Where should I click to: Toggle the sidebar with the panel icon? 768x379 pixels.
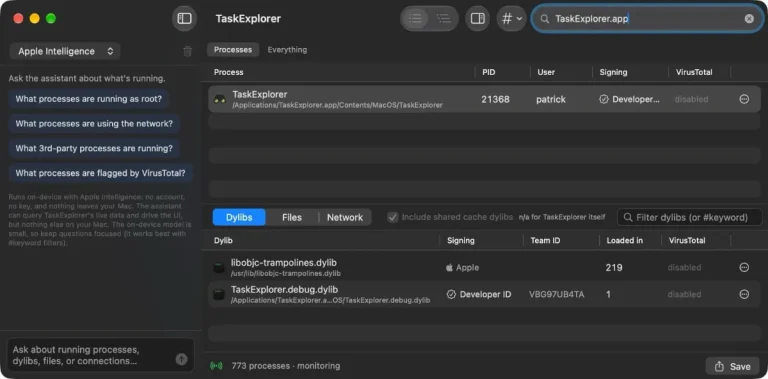tap(184, 19)
